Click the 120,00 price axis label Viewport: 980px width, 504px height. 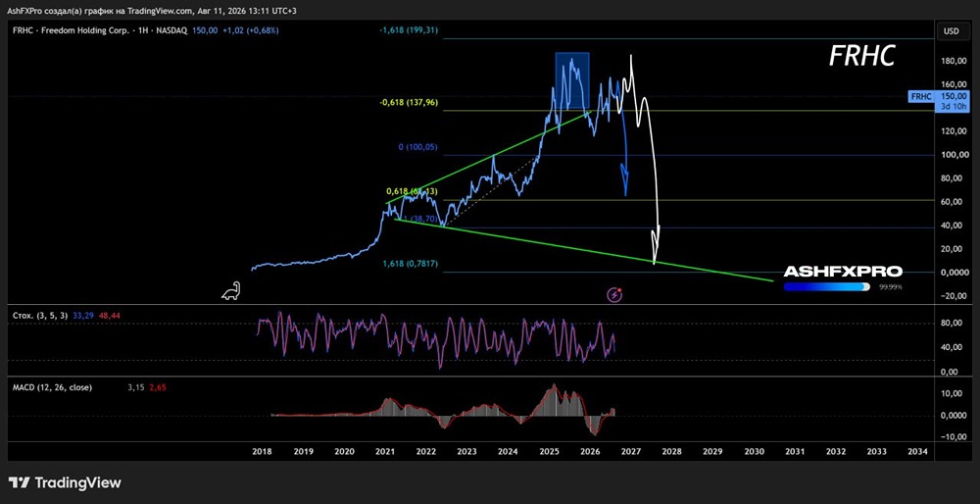point(954,131)
